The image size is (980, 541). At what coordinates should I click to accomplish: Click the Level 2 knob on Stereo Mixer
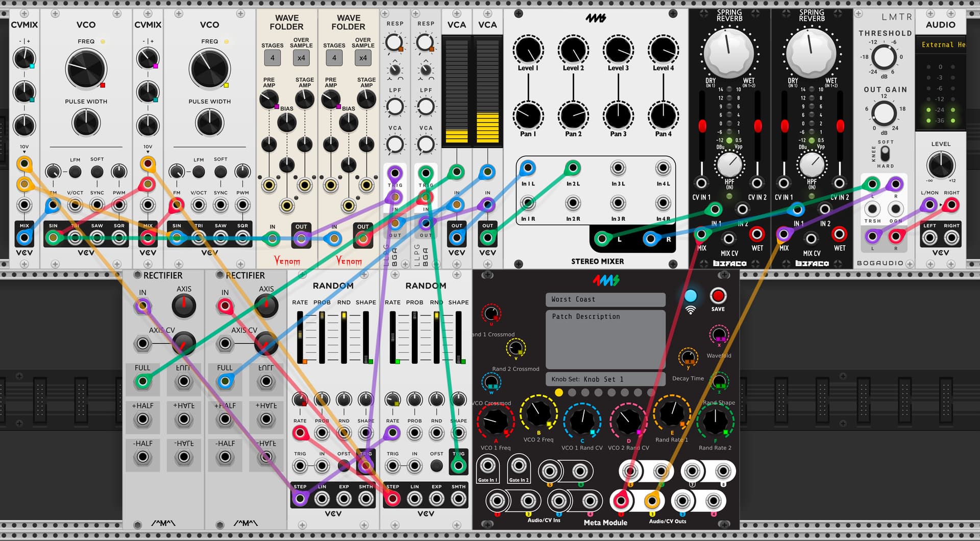click(573, 50)
